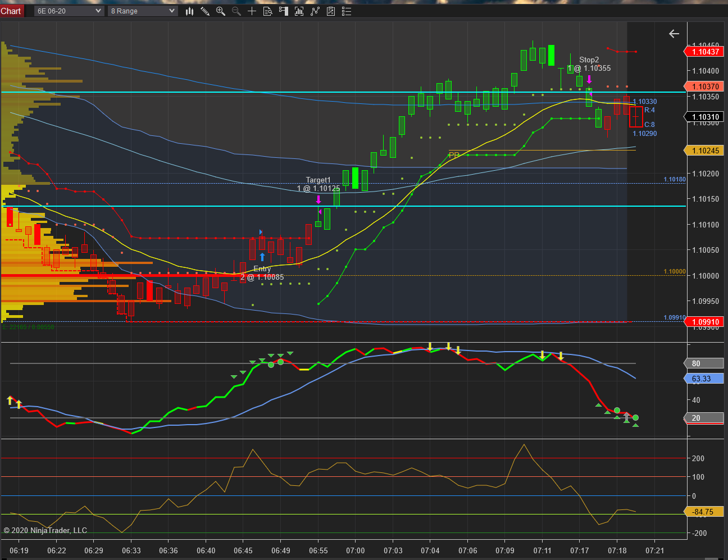Click the 1.10437 red price marker
Viewport: 728px width, 560px height.
coord(704,52)
